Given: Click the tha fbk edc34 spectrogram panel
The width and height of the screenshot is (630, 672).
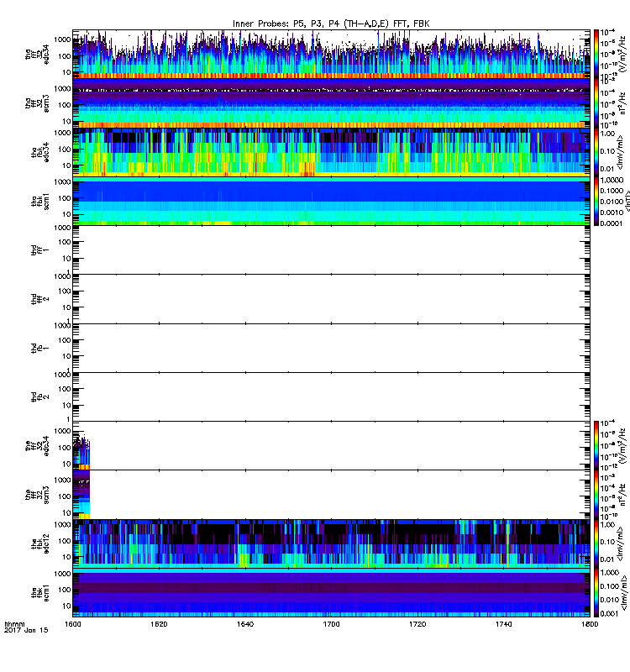Looking at the screenshot, I should click(331, 152).
